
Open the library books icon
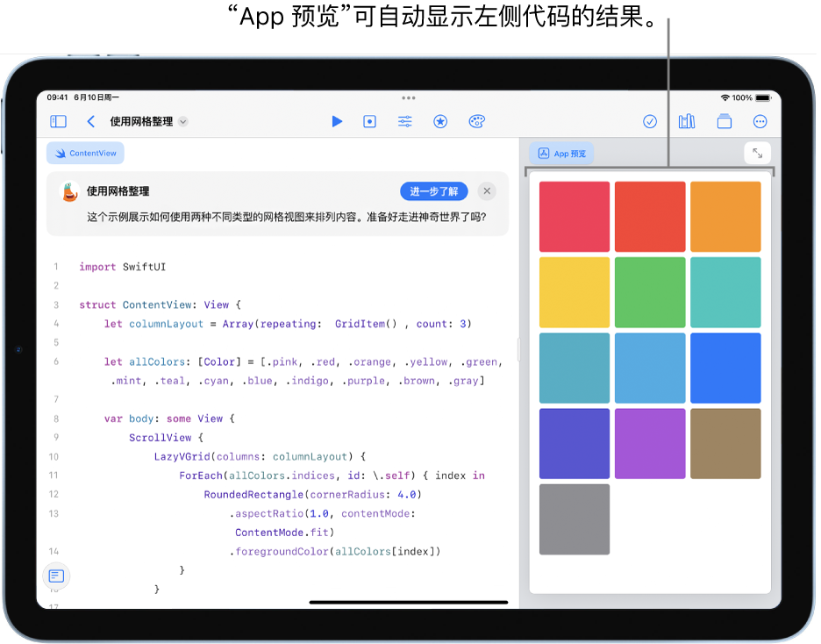click(687, 122)
